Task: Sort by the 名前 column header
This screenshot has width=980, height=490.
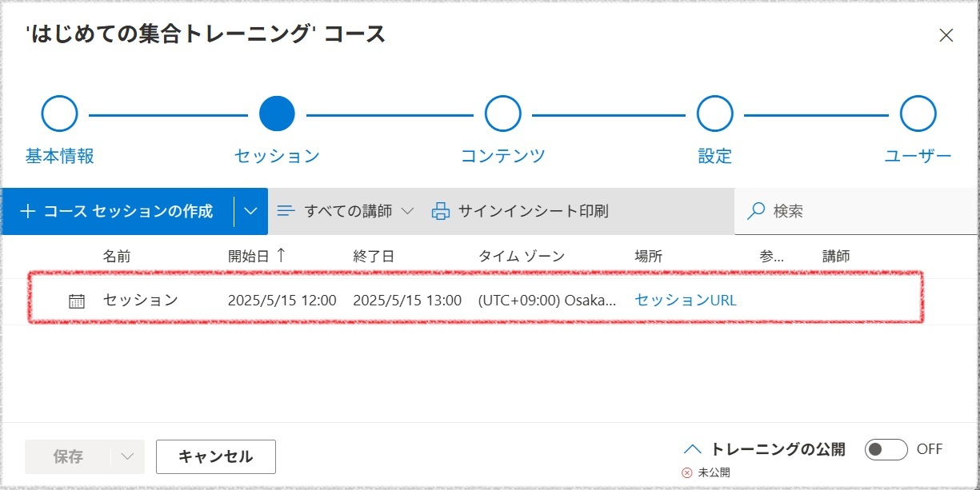Action: coord(116,257)
